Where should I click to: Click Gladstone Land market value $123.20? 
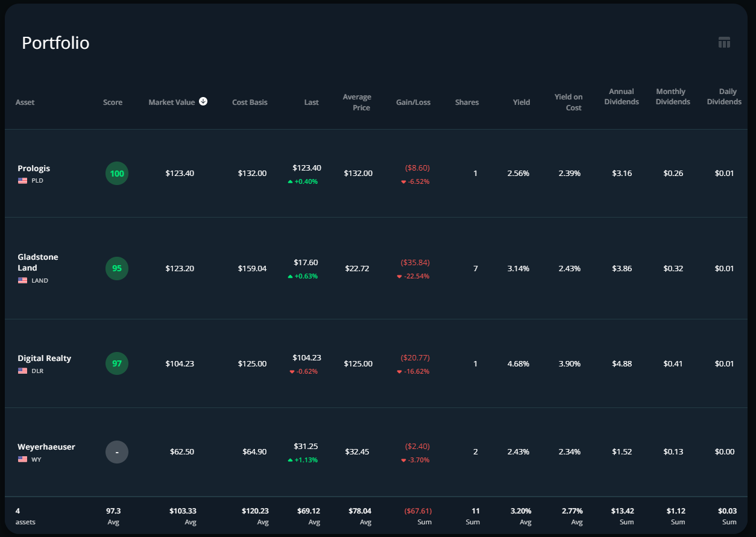180,268
